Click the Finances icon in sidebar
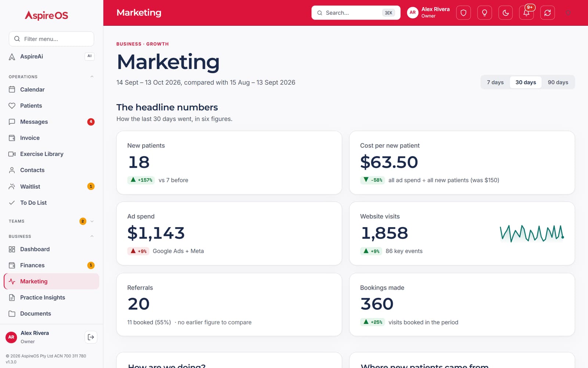Viewport: 588px width, 368px height. (12, 265)
